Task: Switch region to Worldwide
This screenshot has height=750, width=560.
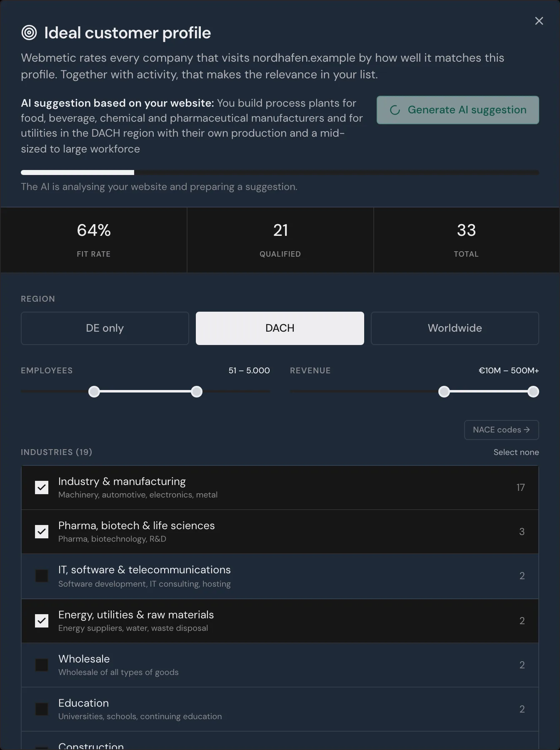Action: point(455,328)
